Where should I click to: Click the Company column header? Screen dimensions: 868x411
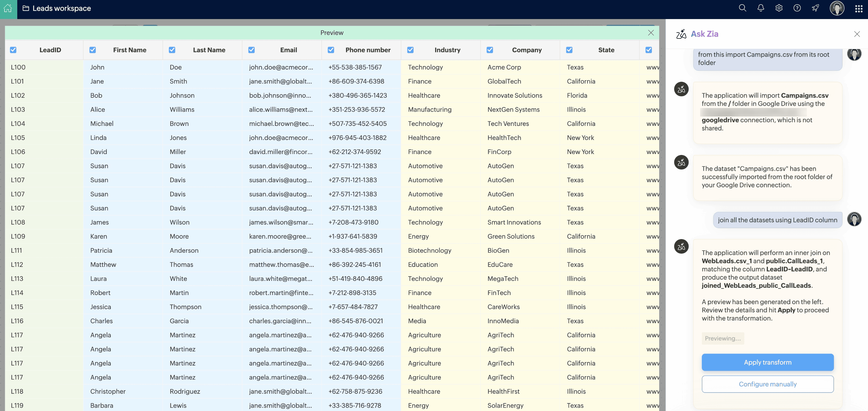(x=527, y=50)
